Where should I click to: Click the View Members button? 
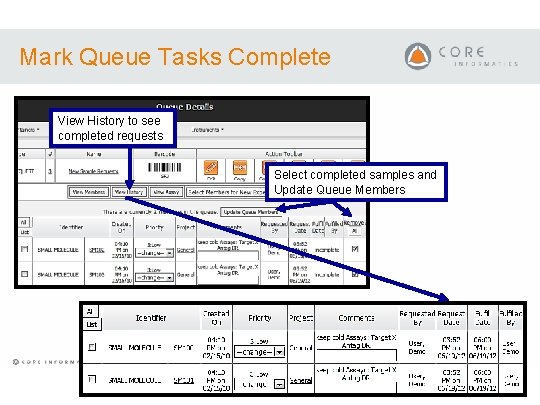[x=89, y=192]
